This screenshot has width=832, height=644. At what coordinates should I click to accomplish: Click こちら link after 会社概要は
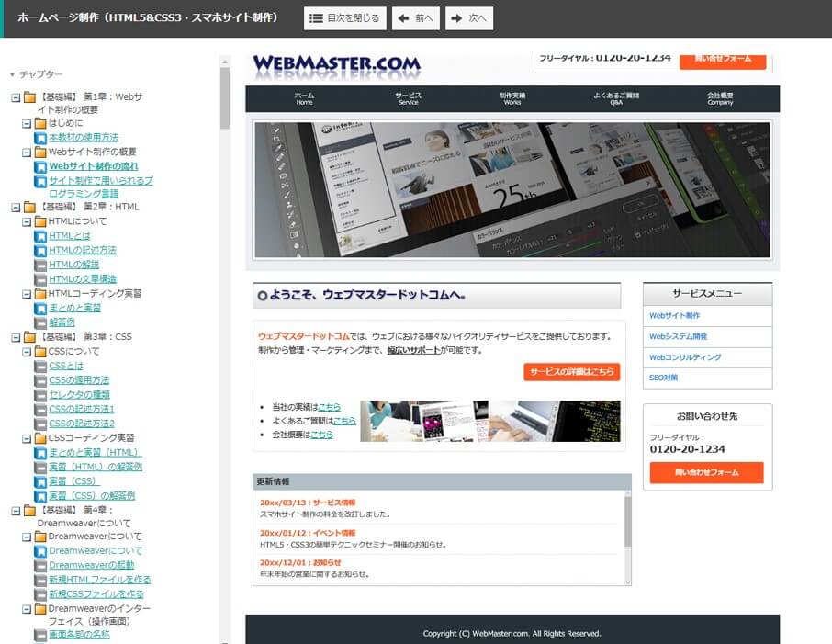321,435
